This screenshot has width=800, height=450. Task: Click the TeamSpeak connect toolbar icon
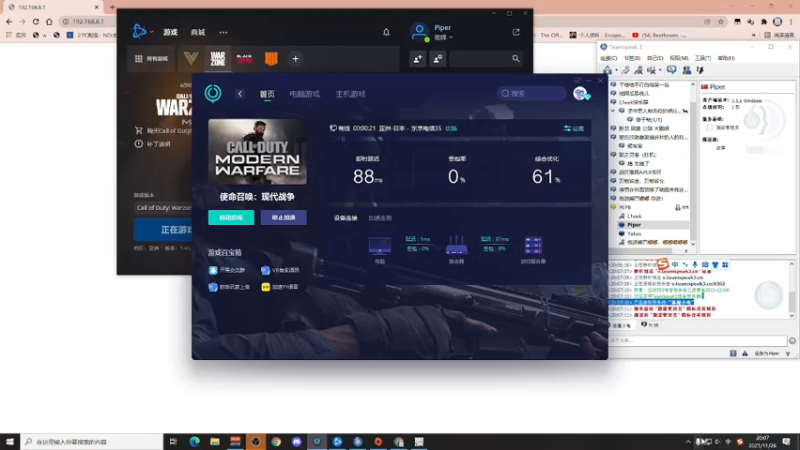pyautogui.click(x=608, y=70)
